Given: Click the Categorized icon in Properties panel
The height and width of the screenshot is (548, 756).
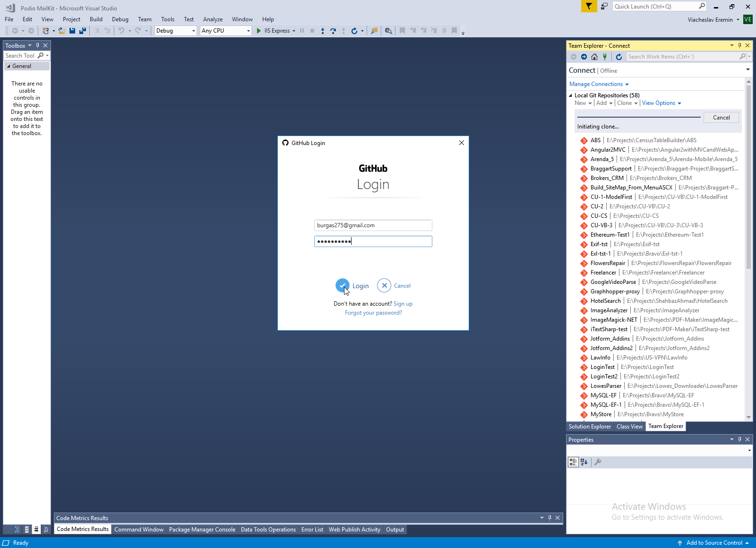Looking at the screenshot, I should tap(573, 462).
